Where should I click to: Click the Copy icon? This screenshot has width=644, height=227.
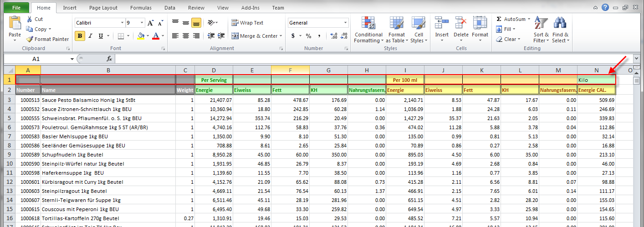coord(30,29)
